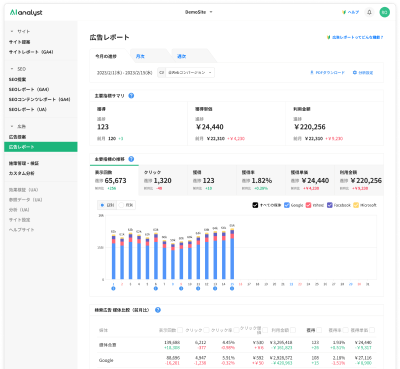This screenshot has height=369, width=400.
Task: Check the 表示回数 column checkbox in the table
Action: pos(180,330)
